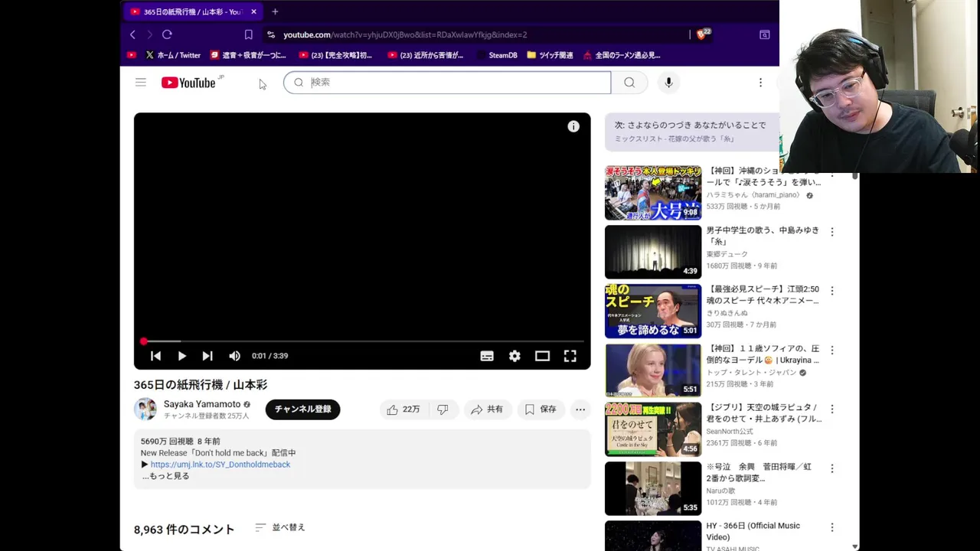The width and height of the screenshot is (980, 551).
Task: Skip to next video in playlist
Action: point(207,356)
